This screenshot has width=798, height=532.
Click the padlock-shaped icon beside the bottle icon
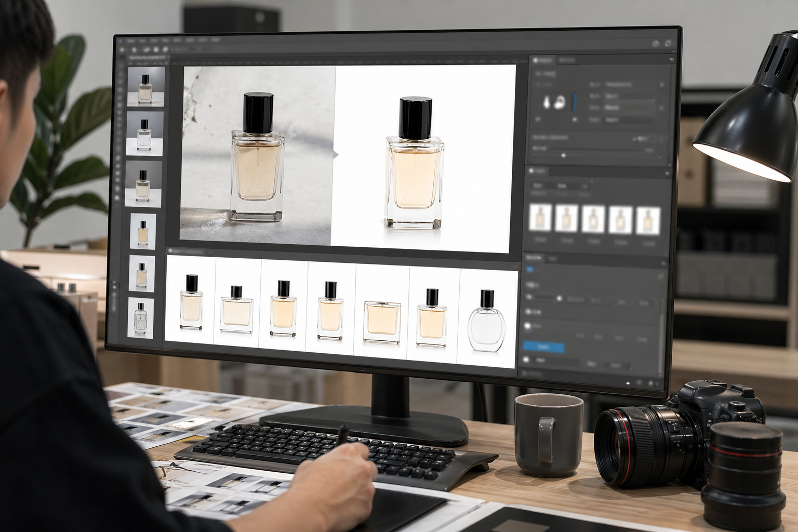[560, 102]
